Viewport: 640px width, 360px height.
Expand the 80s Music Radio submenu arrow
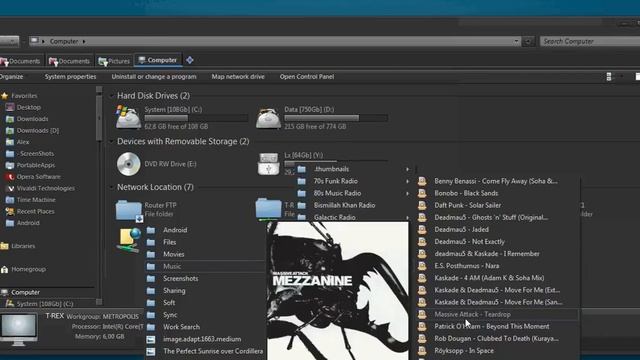(x=407, y=193)
